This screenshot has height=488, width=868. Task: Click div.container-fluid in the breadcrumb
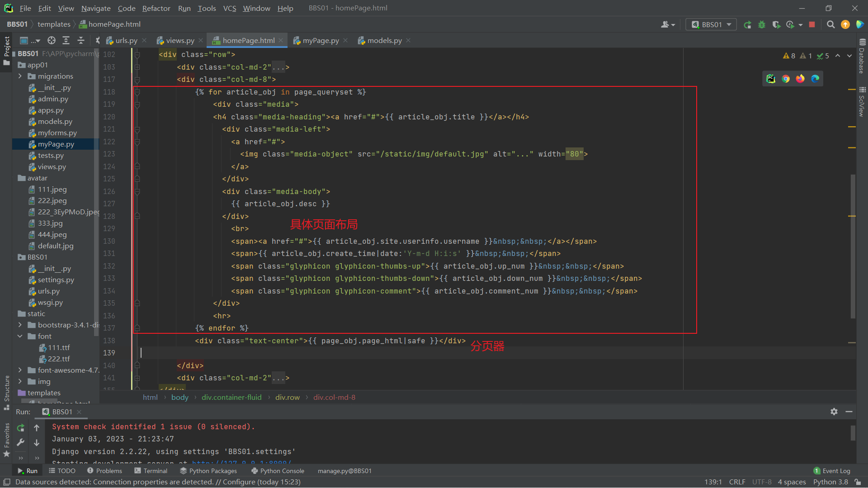(x=231, y=397)
